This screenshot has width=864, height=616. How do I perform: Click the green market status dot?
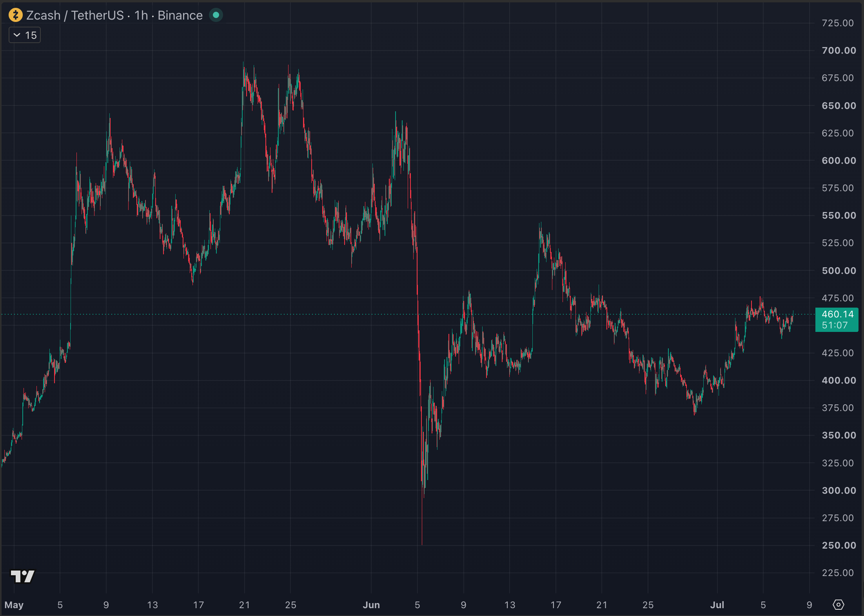click(x=216, y=15)
